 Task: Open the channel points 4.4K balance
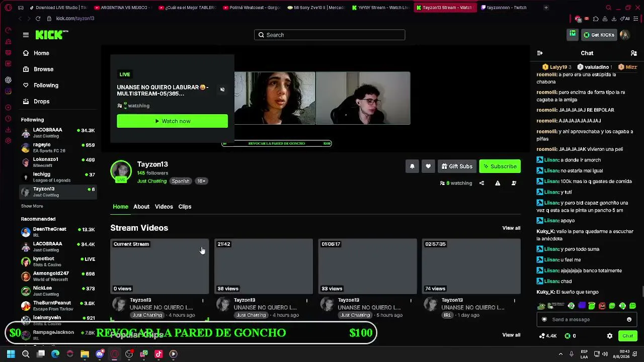coord(548,336)
